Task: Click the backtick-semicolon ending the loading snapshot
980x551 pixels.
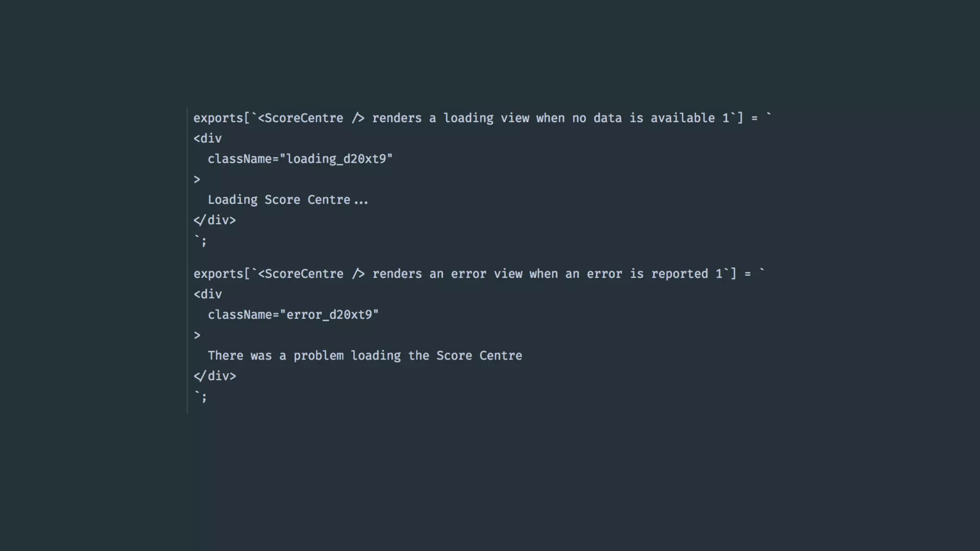Action: tap(201, 241)
